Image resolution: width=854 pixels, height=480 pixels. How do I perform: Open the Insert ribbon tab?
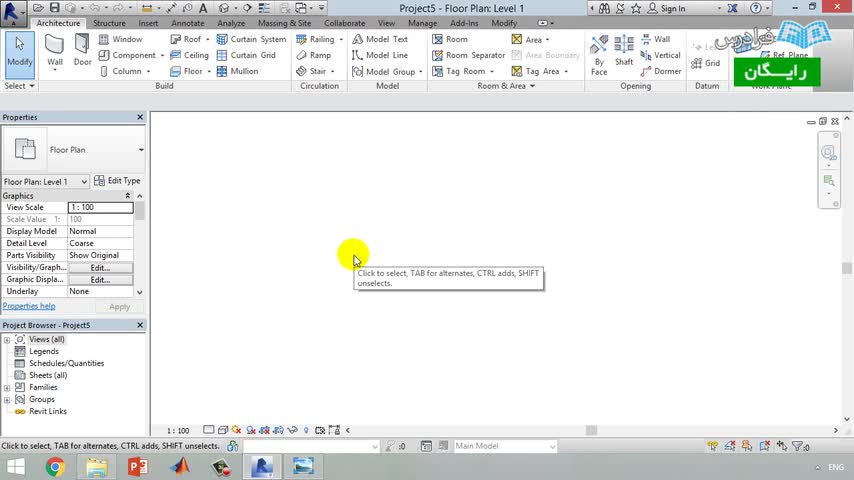tap(148, 23)
